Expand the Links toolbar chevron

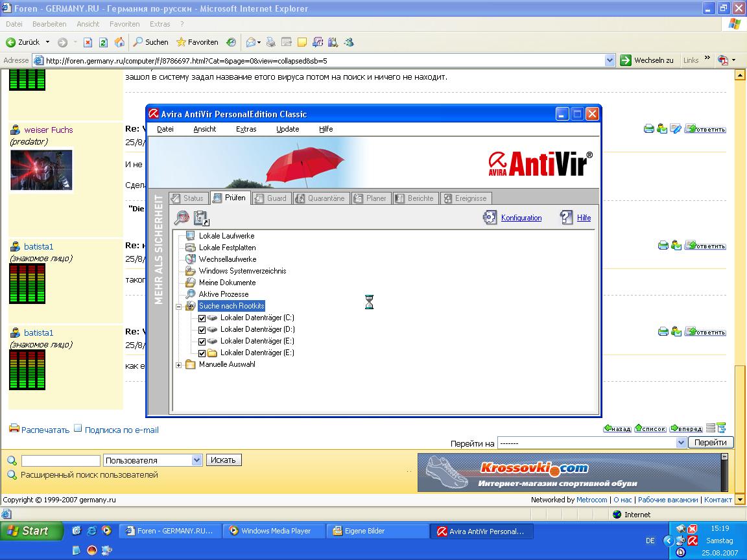pyautogui.click(x=707, y=58)
